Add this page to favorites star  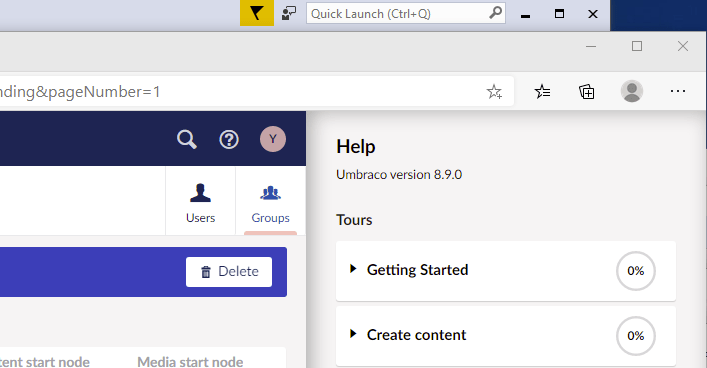(x=494, y=92)
